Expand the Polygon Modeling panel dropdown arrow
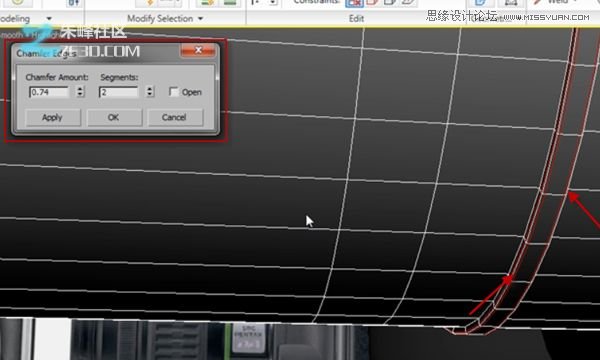The height and width of the screenshot is (360, 600). [x=49, y=18]
